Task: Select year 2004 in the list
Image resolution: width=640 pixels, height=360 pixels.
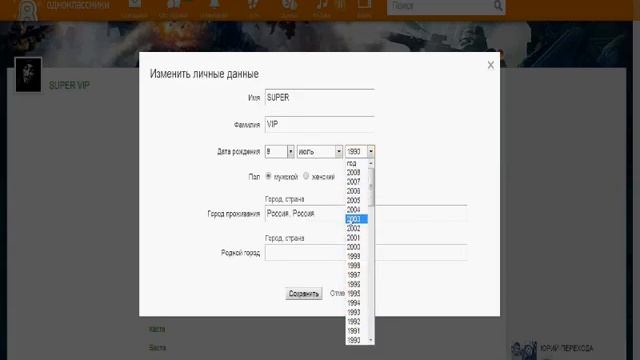Action: point(356,210)
